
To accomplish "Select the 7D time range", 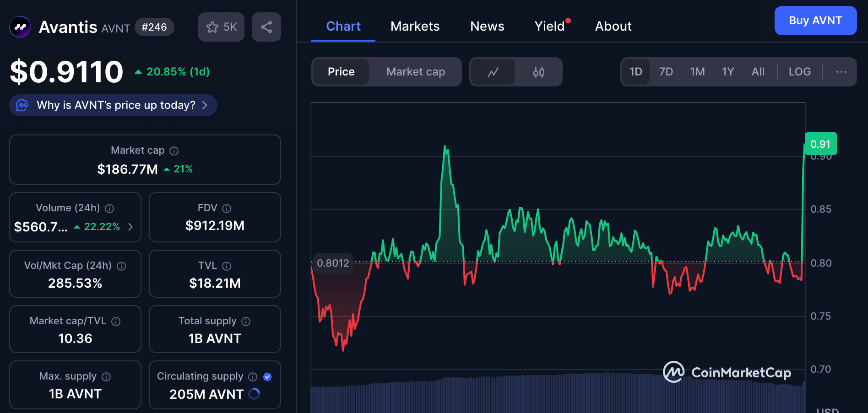I will click(x=666, y=72).
